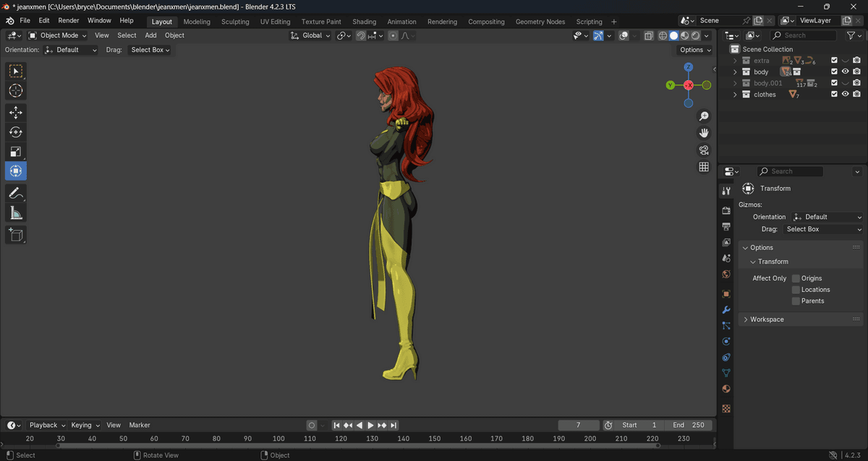This screenshot has height=461, width=868.
Task: Open the Object Mode dropdown
Action: tap(58, 35)
